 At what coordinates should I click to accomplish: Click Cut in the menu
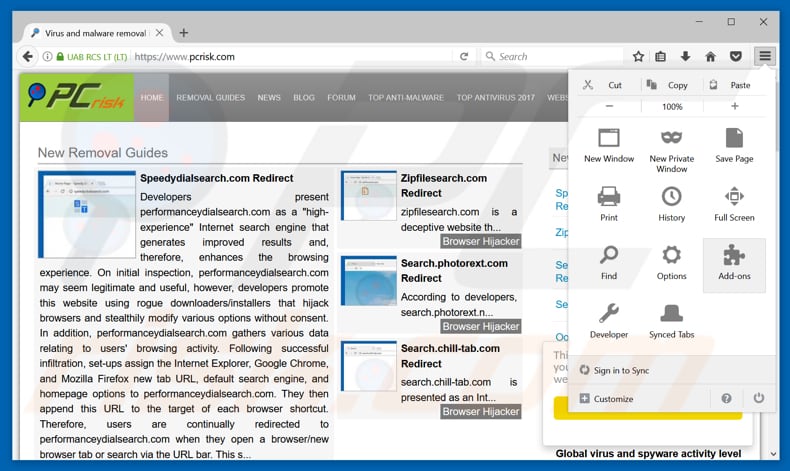tap(609, 85)
